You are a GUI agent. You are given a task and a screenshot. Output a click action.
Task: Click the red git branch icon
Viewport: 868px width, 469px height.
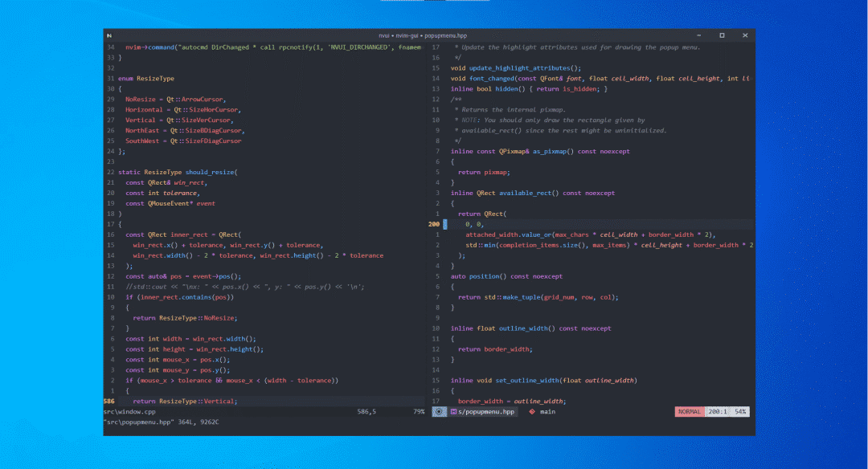coord(532,411)
